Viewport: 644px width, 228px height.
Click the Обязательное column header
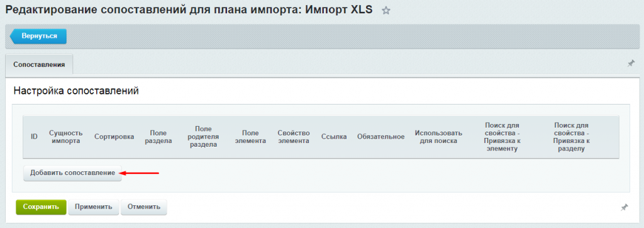[x=380, y=137]
